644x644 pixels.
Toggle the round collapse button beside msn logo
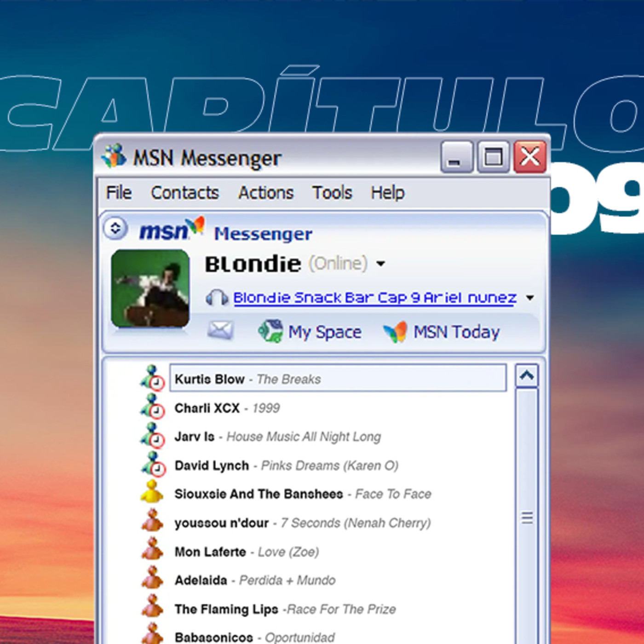pyautogui.click(x=115, y=228)
